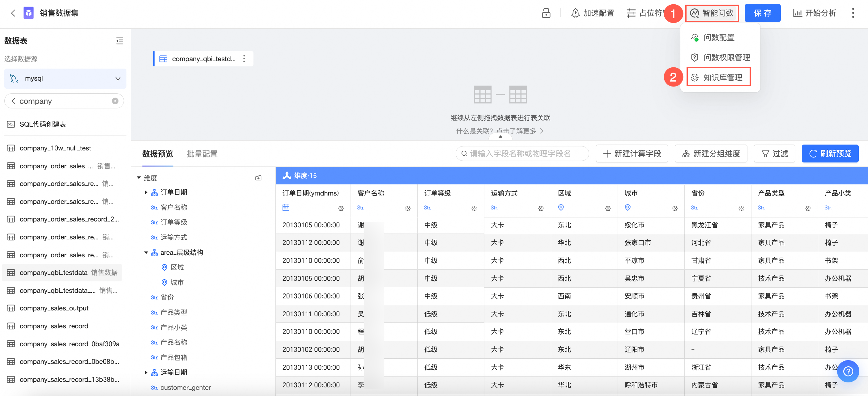
Task: Open 点击了解更多 association help link
Action: [519, 131]
